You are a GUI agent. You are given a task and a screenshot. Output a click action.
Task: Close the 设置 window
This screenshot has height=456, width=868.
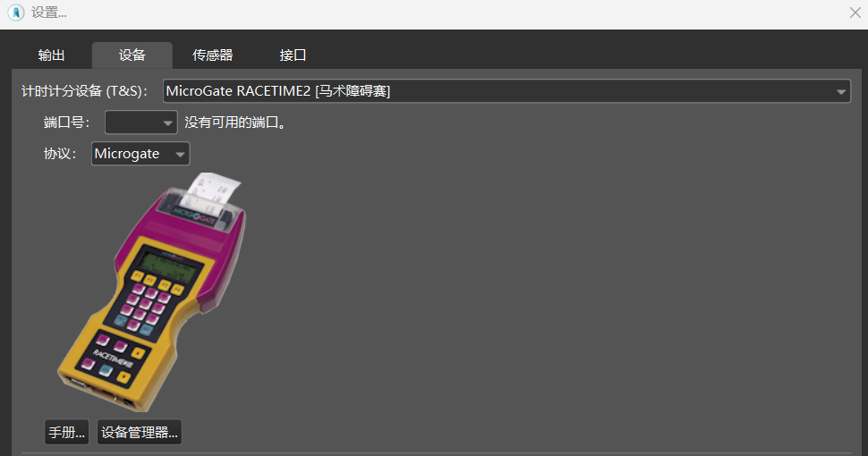click(855, 13)
